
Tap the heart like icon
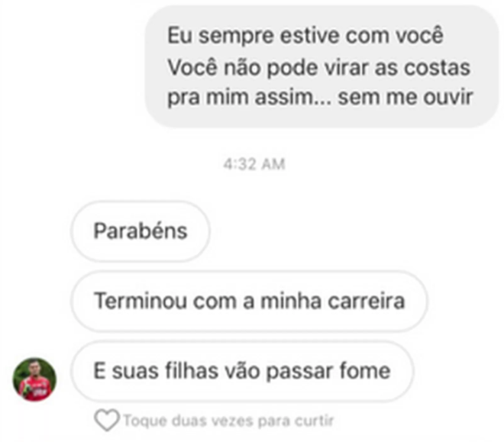(x=107, y=420)
